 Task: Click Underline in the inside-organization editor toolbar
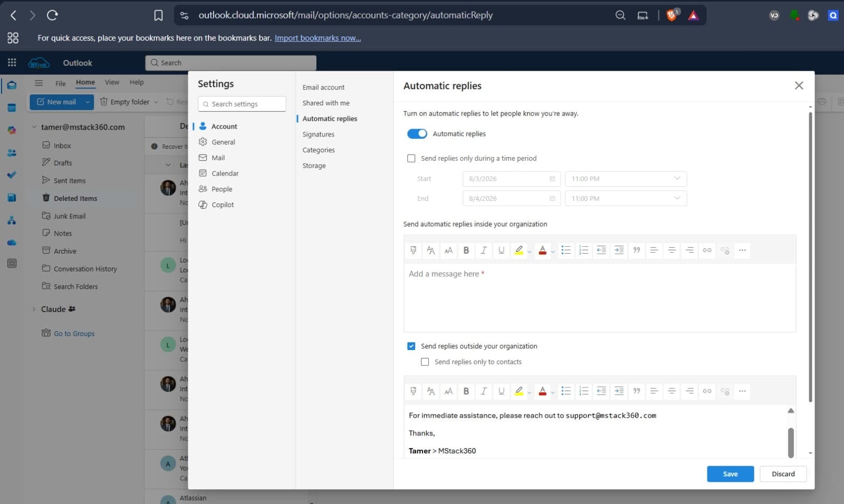(501, 250)
